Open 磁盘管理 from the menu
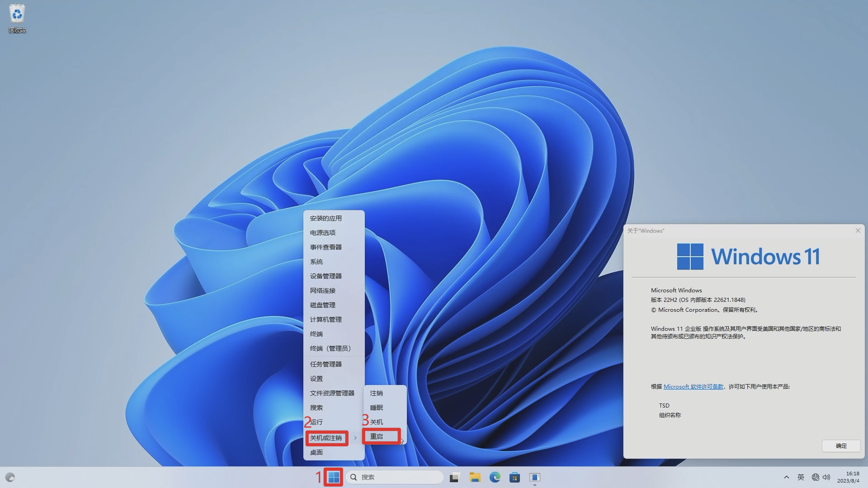Viewport: 868px width, 488px height. click(322, 305)
